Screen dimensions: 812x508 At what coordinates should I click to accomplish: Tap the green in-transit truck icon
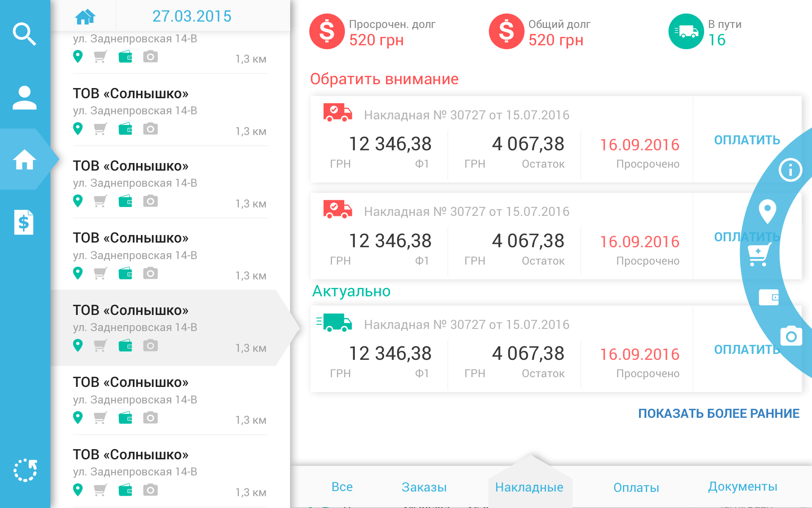(x=686, y=31)
